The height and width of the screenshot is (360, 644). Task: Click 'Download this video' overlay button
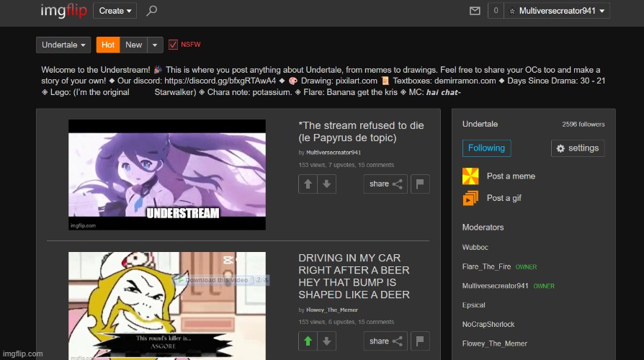[x=213, y=280]
